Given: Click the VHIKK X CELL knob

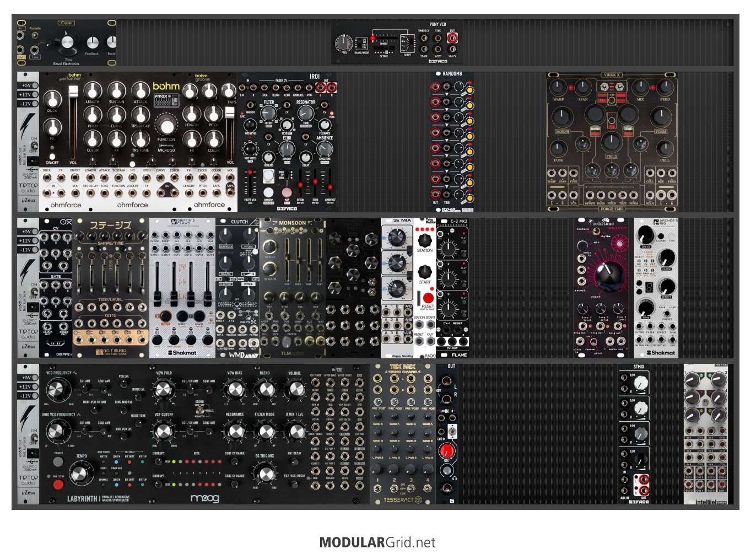Looking at the screenshot, I should coord(665,148).
